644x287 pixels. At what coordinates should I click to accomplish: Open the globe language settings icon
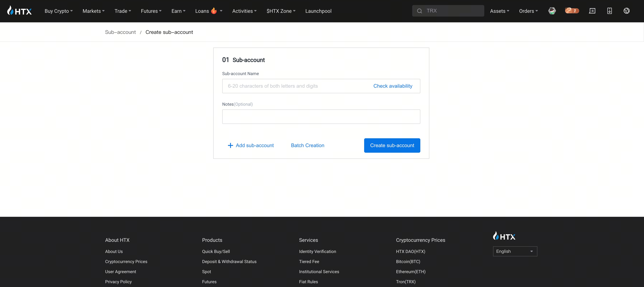point(627,11)
